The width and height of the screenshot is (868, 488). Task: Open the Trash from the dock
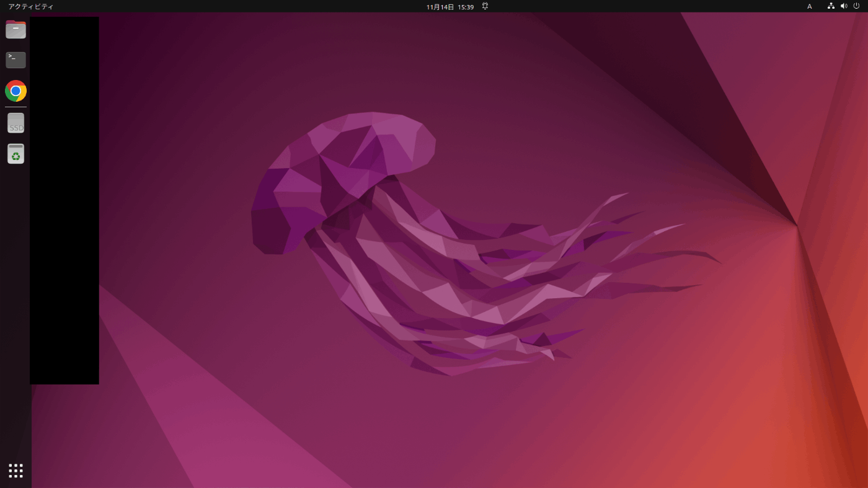[15, 154]
